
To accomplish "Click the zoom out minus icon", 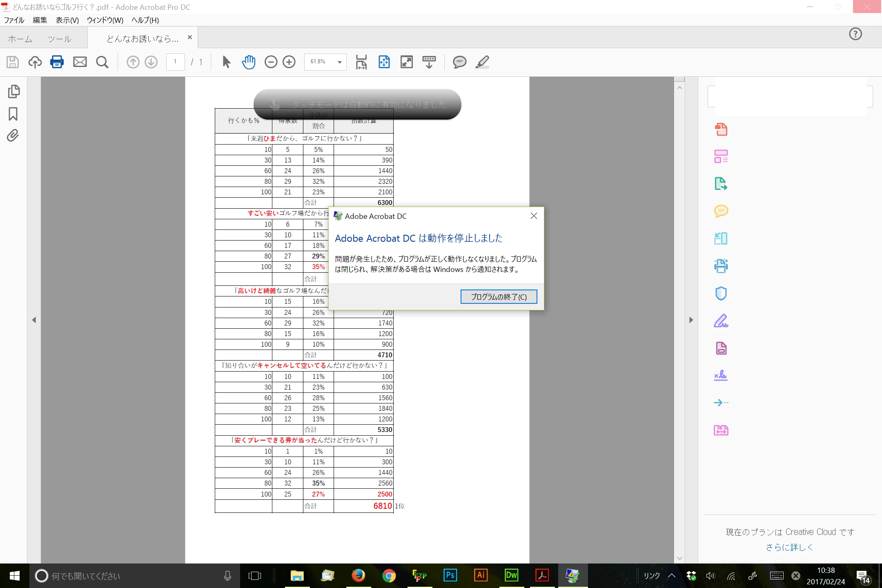I will pos(271,62).
